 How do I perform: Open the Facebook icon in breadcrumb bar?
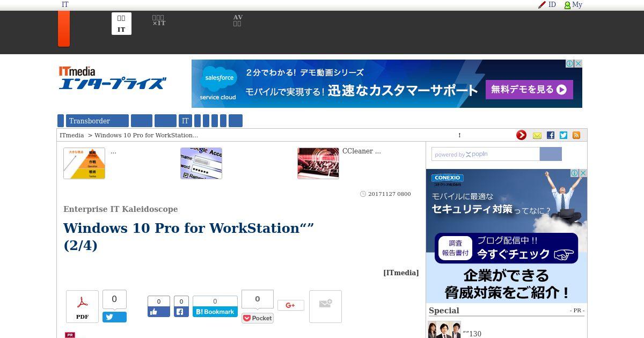point(550,135)
